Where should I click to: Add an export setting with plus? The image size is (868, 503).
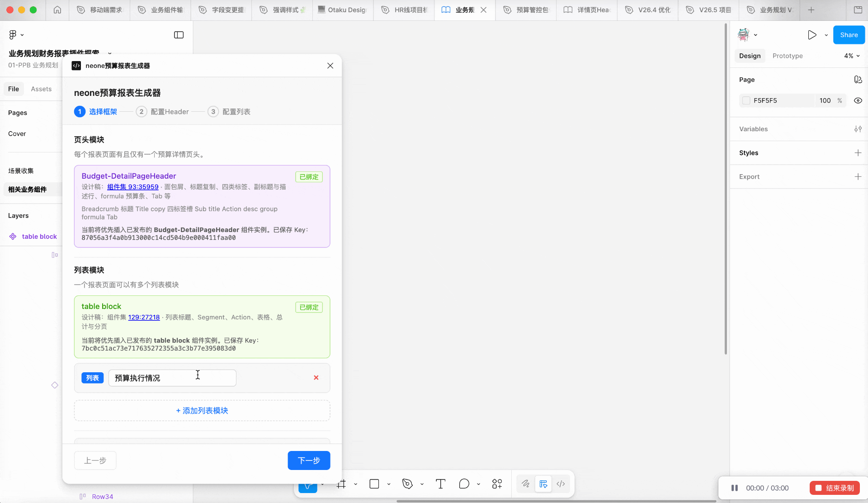click(858, 176)
